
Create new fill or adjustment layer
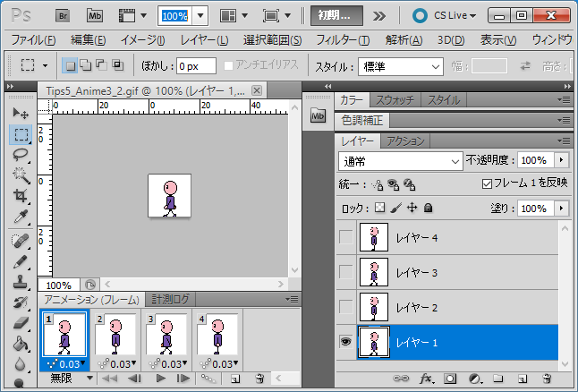pos(475,379)
